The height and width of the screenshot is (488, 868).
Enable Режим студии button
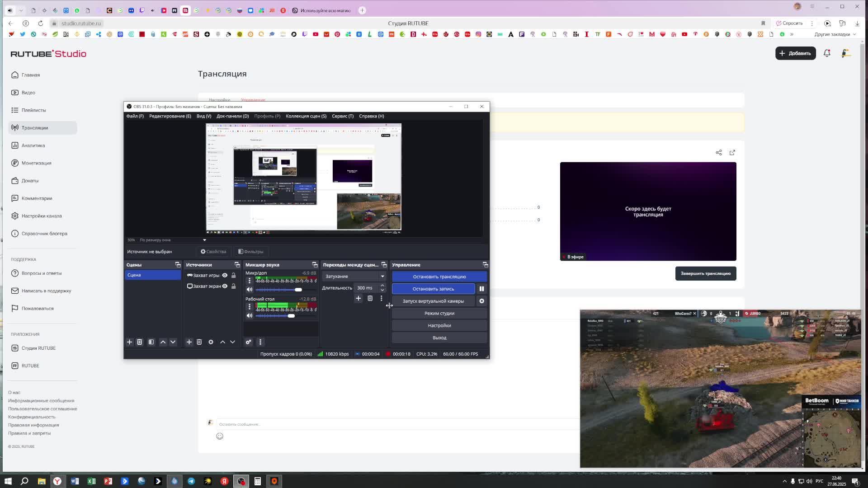click(x=439, y=313)
